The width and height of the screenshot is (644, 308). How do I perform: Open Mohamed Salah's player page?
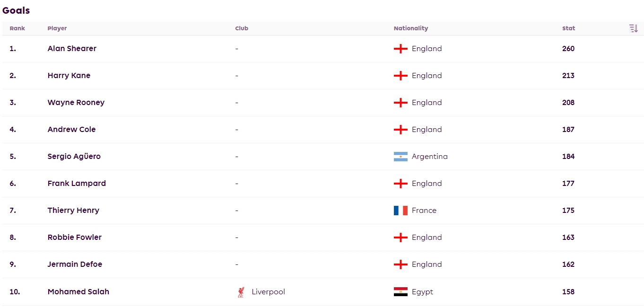[78, 292]
